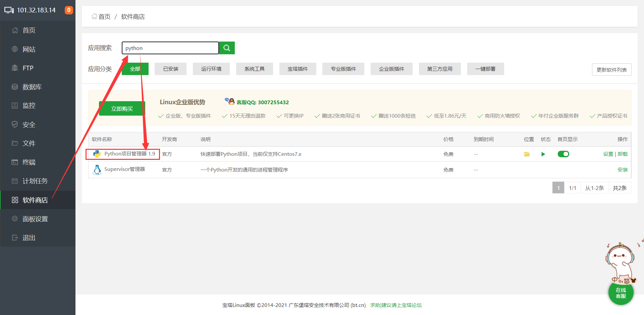The image size is (644, 315).
Task: Click the 开发商 column header
Action: [x=169, y=139]
